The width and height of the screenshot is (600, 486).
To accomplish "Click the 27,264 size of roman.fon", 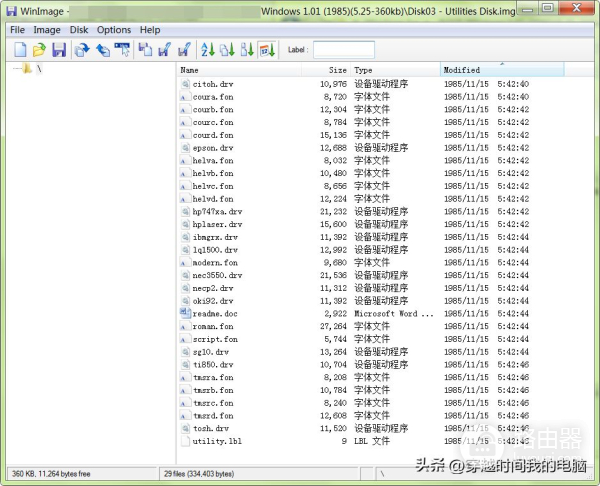I will (333, 326).
